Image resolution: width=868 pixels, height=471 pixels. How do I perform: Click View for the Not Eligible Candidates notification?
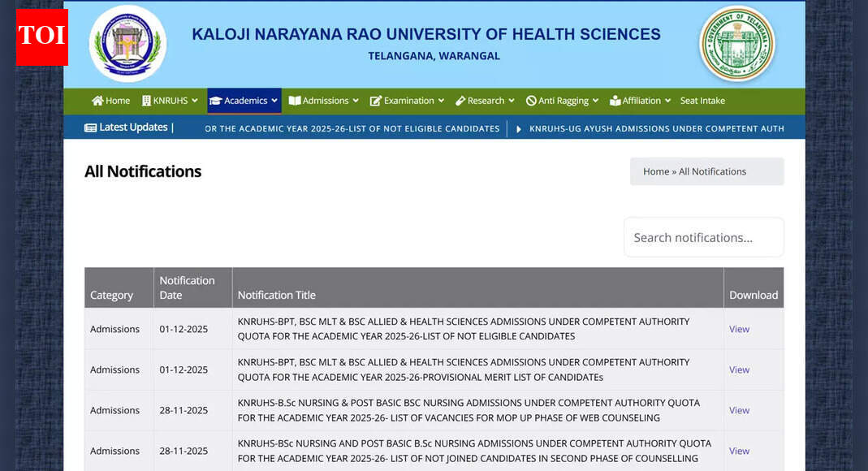(x=739, y=329)
